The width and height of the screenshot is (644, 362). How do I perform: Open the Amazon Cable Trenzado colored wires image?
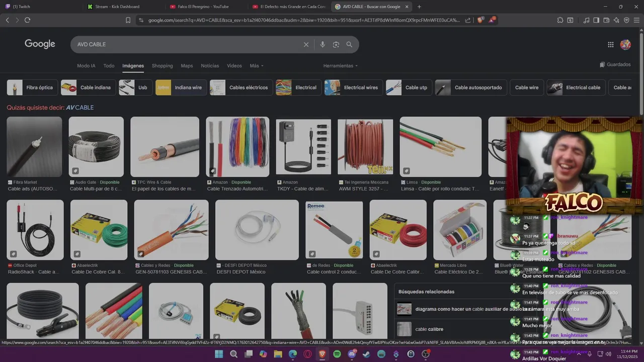pos(237,147)
